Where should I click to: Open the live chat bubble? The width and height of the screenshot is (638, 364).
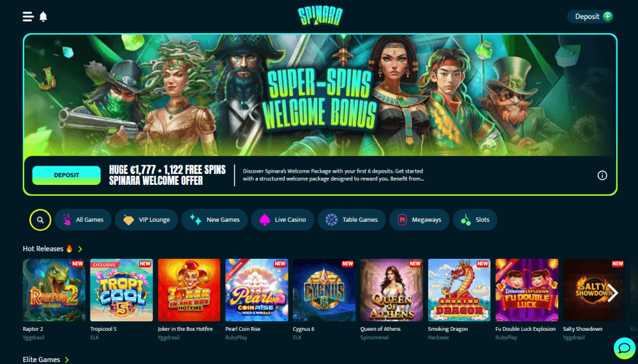(x=624, y=347)
